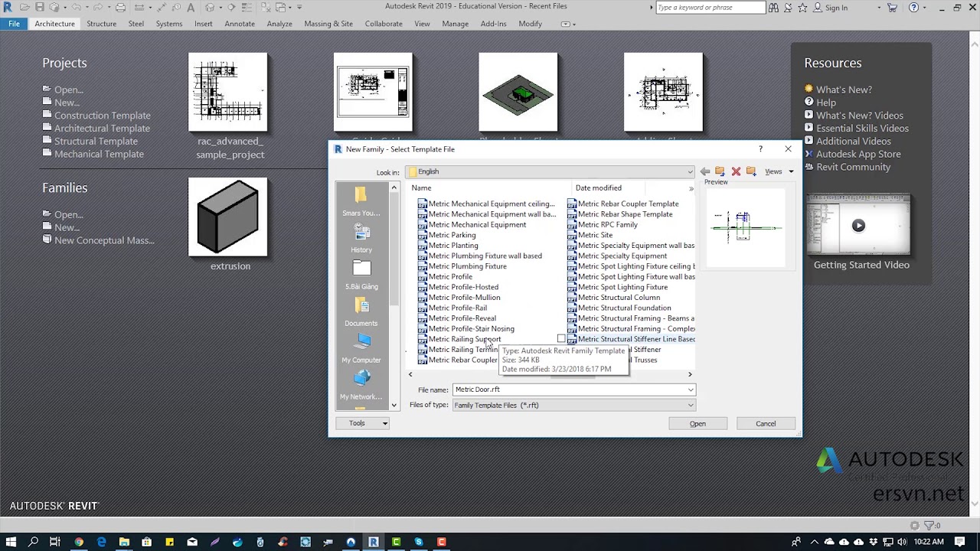Image resolution: width=980 pixels, height=551 pixels.
Task: Switch to the Manage ribbon tab
Action: tap(455, 24)
